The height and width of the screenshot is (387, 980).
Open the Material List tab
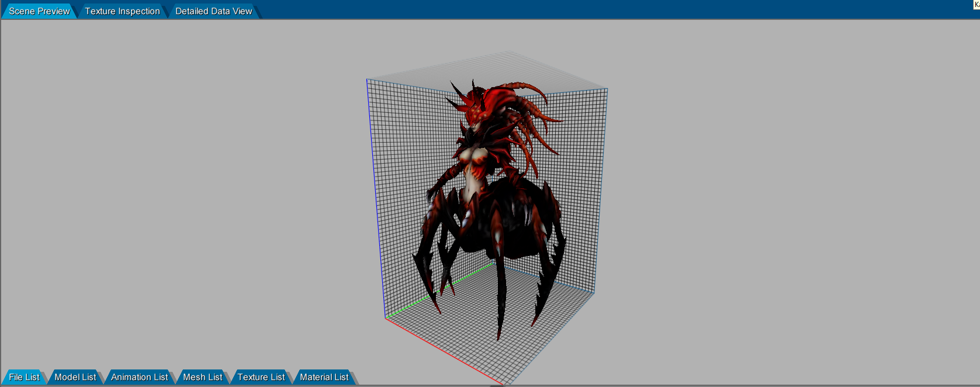[324, 377]
